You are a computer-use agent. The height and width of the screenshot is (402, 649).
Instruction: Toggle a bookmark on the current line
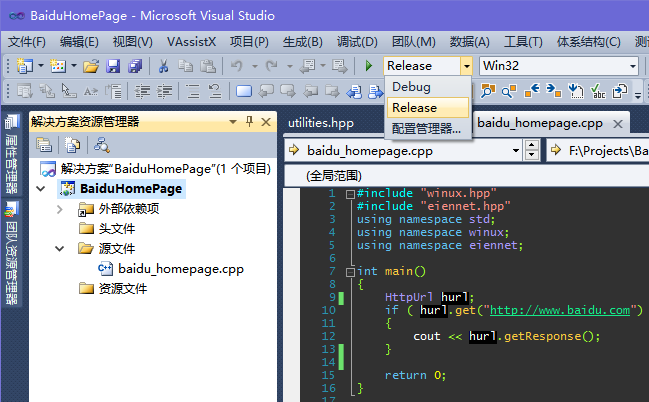(x=244, y=91)
